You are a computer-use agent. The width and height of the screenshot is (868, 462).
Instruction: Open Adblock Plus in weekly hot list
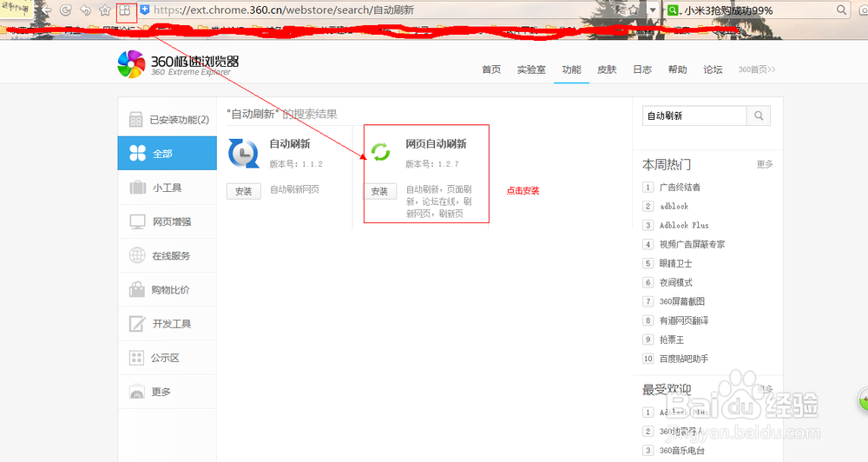click(684, 225)
